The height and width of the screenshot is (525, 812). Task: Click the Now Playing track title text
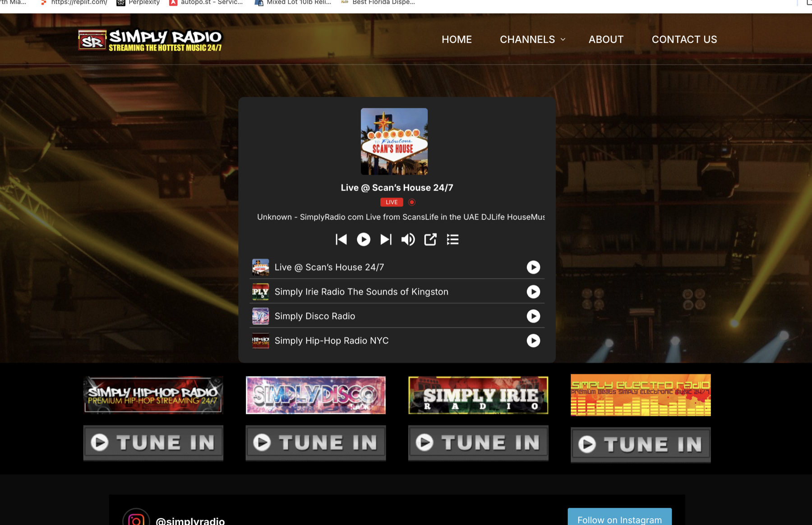(x=401, y=217)
